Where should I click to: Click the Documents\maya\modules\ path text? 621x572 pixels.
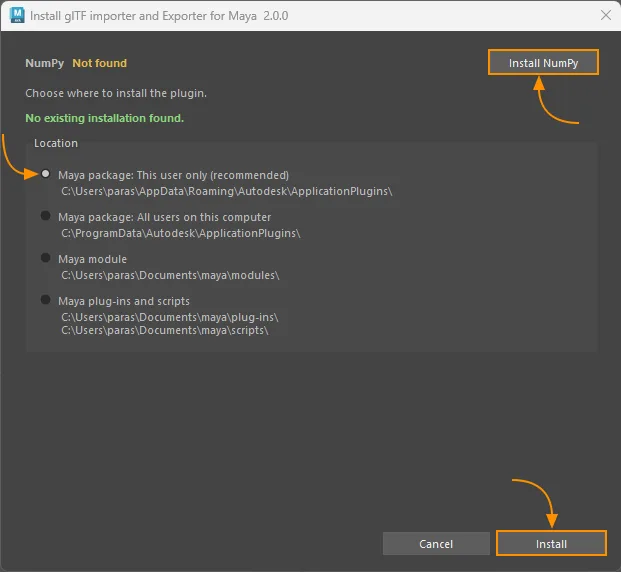(170, 275)
